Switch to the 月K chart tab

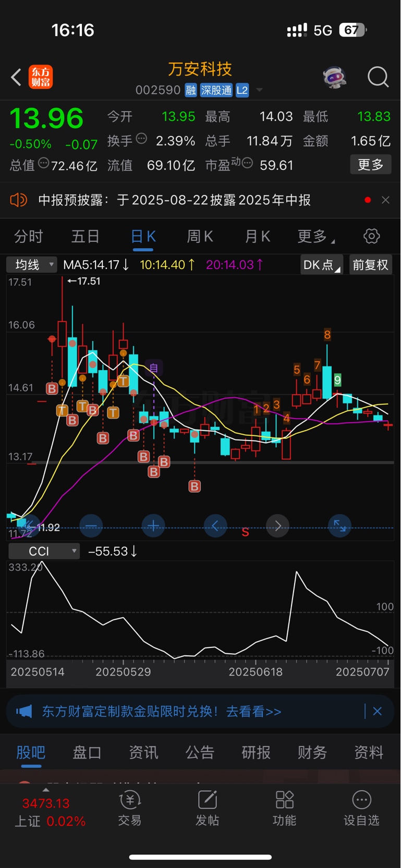(258, 237)
